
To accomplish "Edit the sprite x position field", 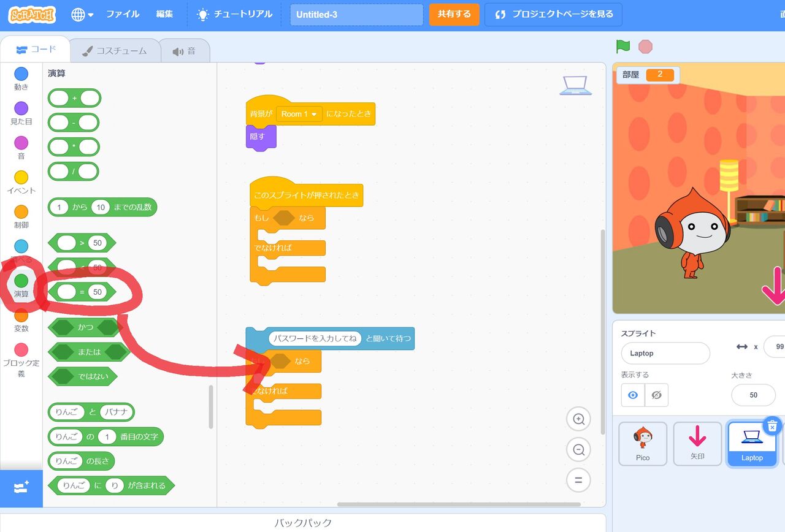I will [774, 346].
